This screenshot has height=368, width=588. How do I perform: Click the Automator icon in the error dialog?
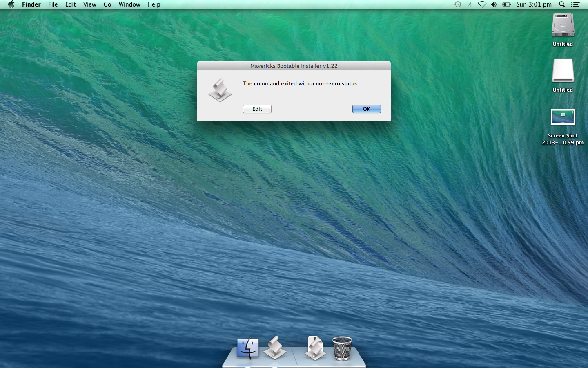pos(220,90)
